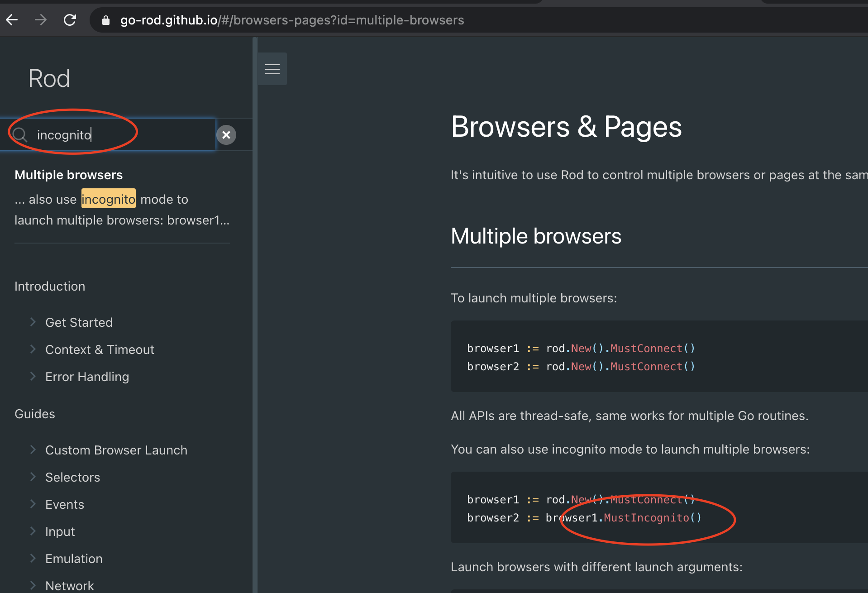Click the browser back navigation arrow

12,19
